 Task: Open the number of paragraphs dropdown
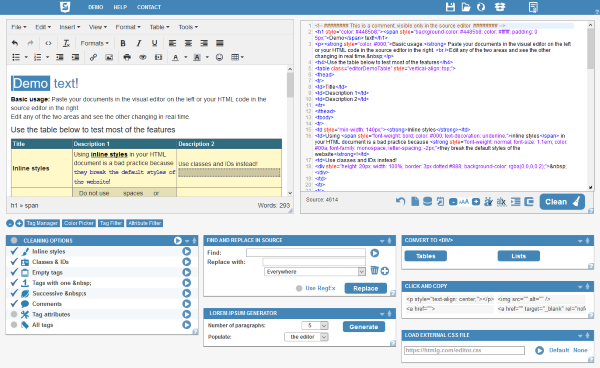[315, 326]
